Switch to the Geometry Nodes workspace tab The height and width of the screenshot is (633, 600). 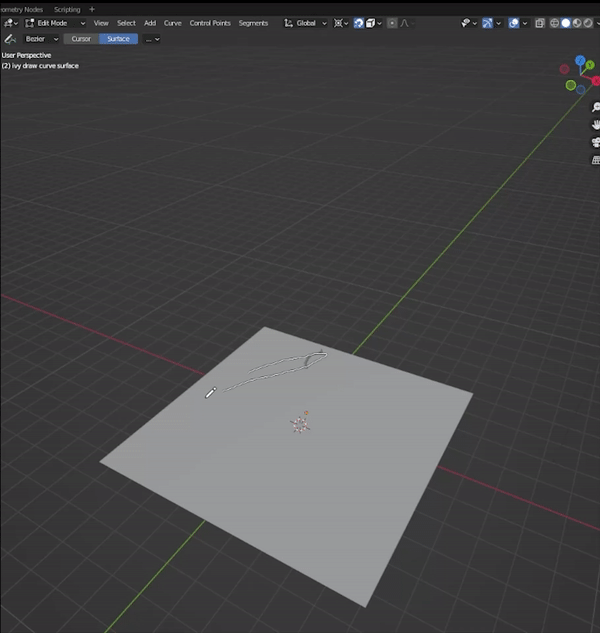click(x=22, y=9)
